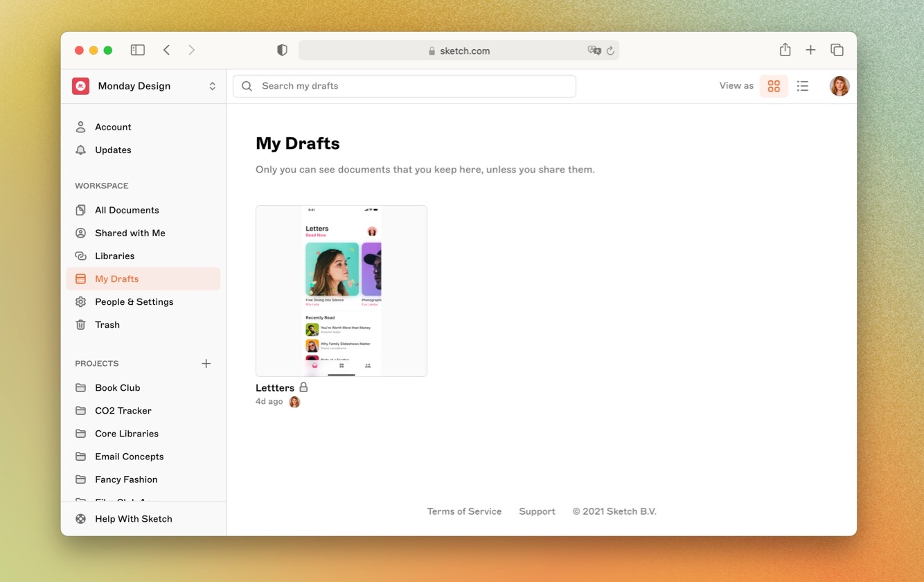
Task: Click the sketch.com address bar
Action: coord(459,51)
